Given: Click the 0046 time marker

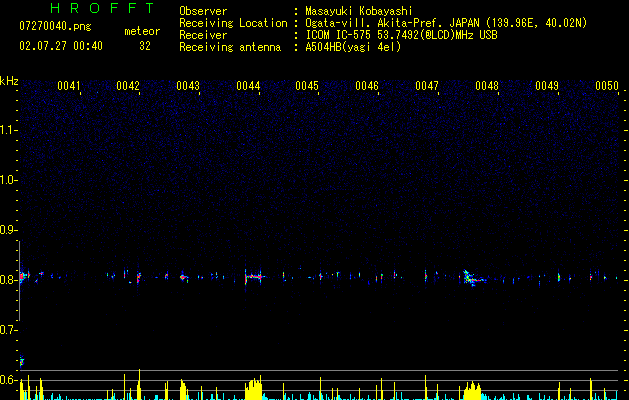Looking at the screenshot, I should (x=367, y=86).
